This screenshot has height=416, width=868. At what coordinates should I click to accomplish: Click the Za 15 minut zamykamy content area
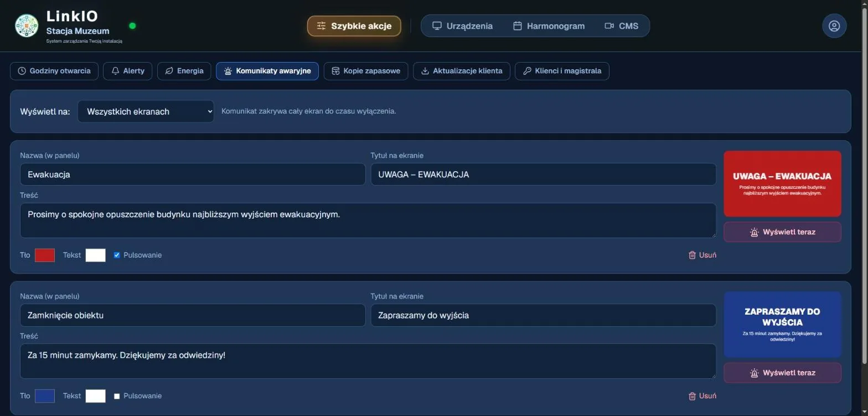point(368,361)
